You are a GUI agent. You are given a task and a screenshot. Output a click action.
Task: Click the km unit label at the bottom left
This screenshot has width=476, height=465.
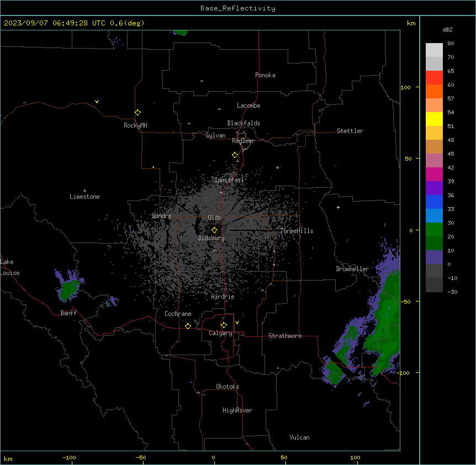point(8,458)
